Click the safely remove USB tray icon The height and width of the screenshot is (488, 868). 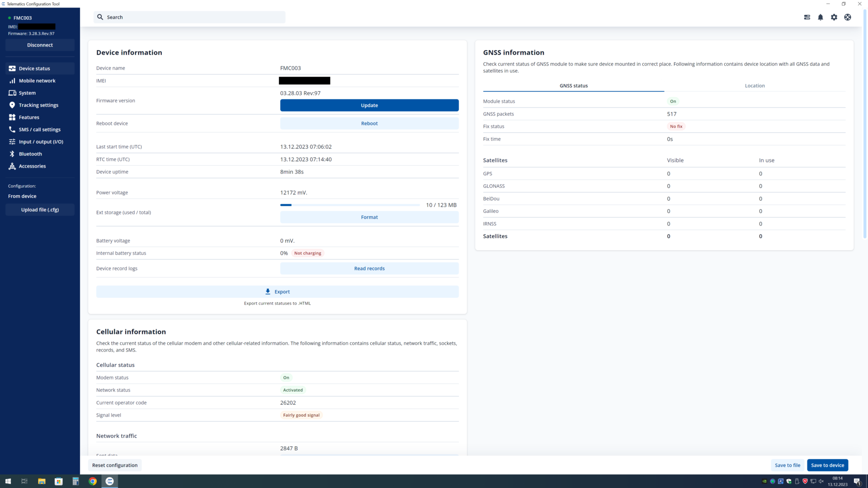tap(797, 482)
